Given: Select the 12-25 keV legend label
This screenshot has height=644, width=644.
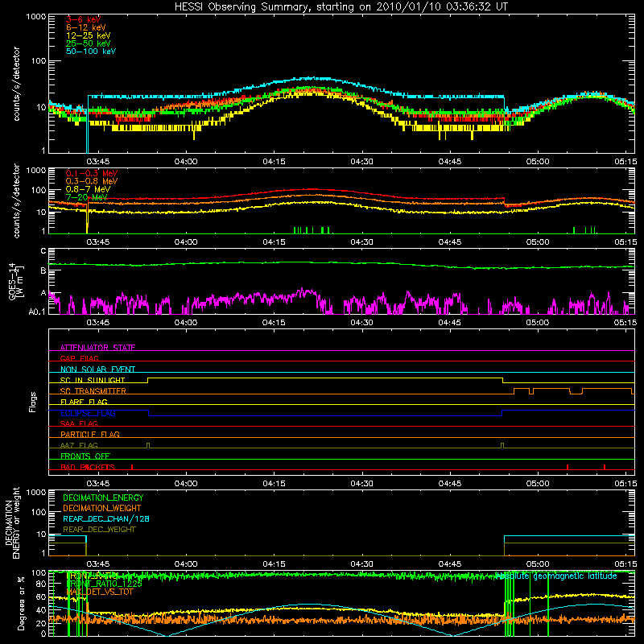Looking at the screenshot, I should (89, 35).
